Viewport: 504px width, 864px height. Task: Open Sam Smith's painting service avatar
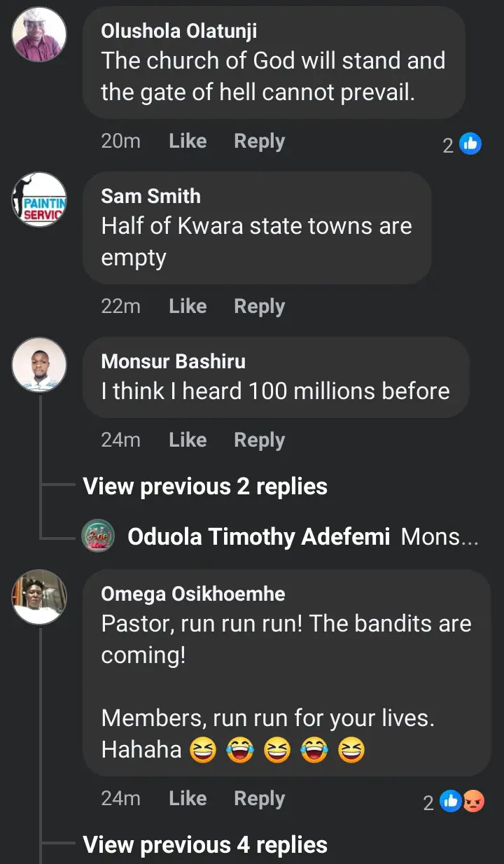(x=39, y=199)
